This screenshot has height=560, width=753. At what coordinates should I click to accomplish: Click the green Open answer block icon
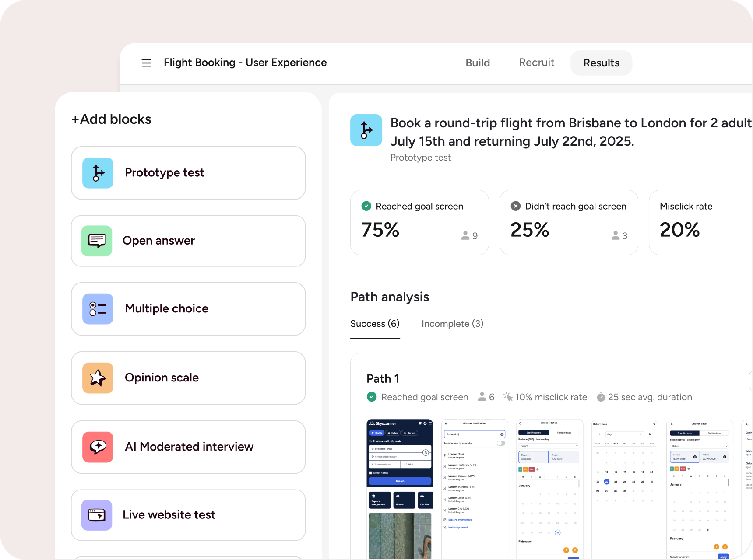click(97, 241)
